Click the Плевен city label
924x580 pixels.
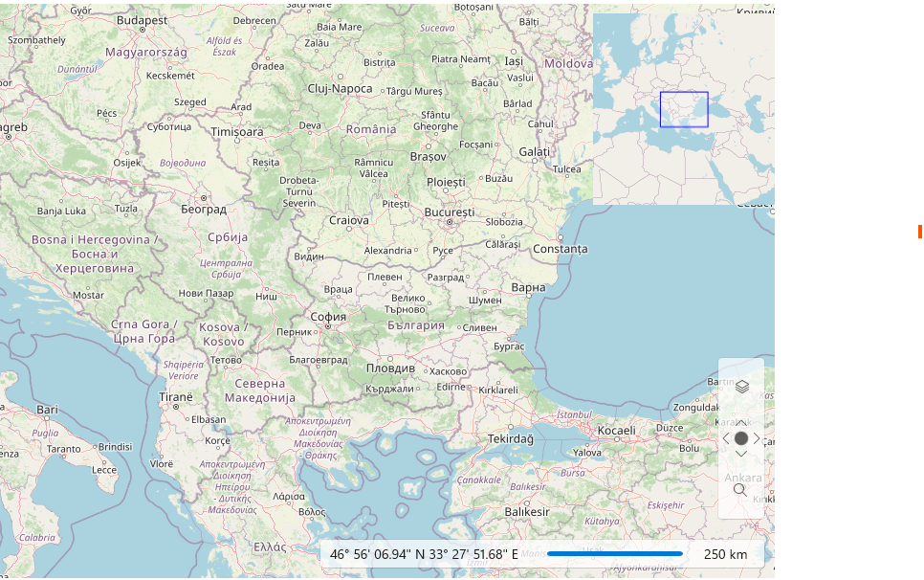tap(385, 277)
